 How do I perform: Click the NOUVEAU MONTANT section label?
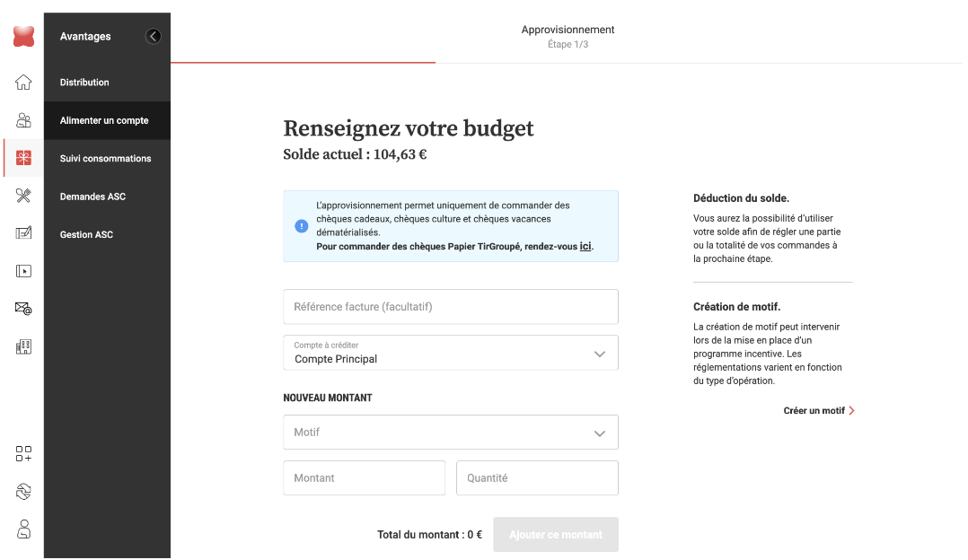coord(328,398)
